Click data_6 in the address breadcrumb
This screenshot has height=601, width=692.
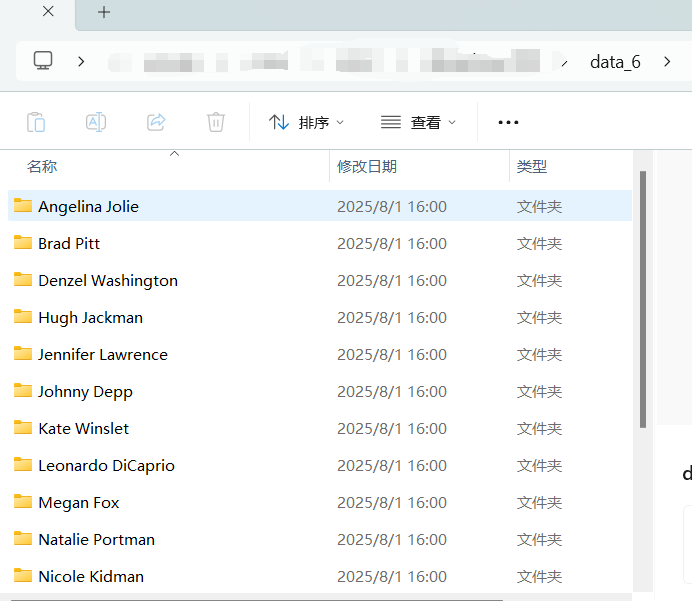click(615, 62)
